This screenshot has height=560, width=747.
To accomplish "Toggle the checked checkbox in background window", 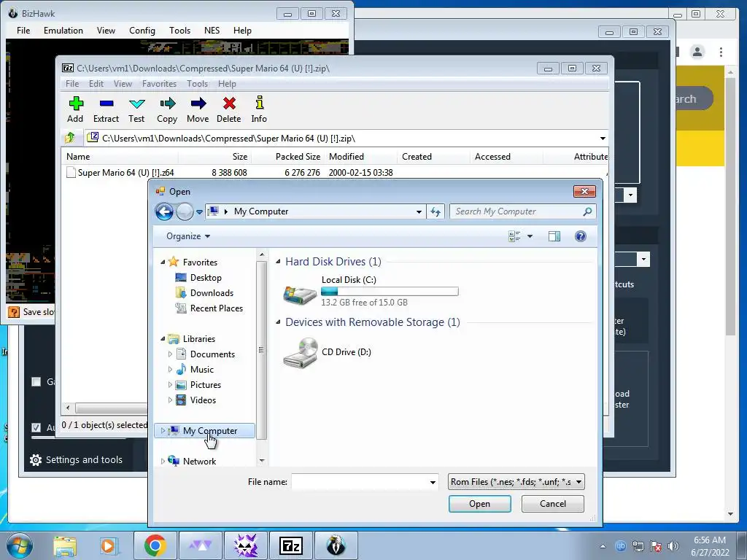I will [36, 427].
